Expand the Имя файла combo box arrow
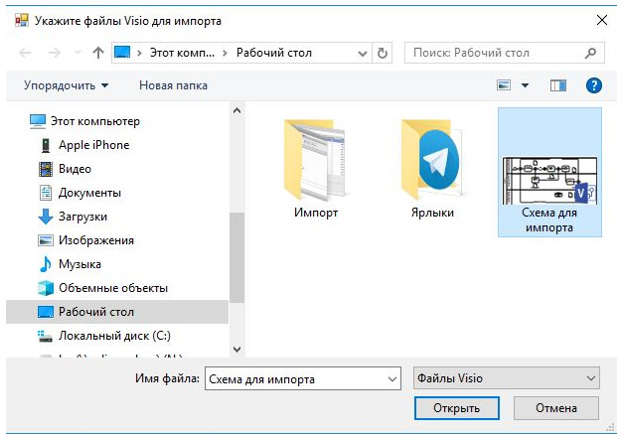Screen dimensions: 621x434 [390, 378]
